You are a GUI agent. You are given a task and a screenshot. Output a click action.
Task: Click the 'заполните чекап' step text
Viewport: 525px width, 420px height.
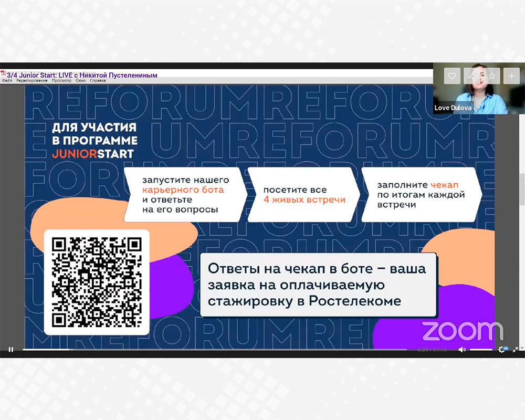tap(418, 185)
